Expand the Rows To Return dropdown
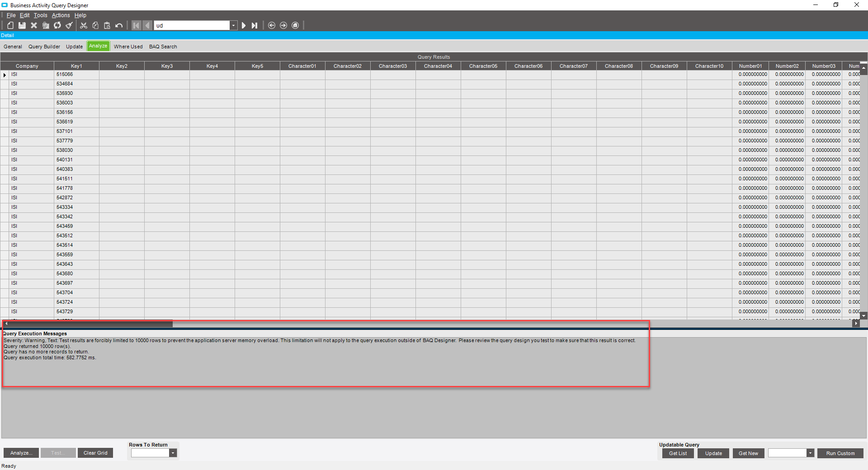Image resolution: width=868 pixels, height=470 pixels. [x=173, y=453]
